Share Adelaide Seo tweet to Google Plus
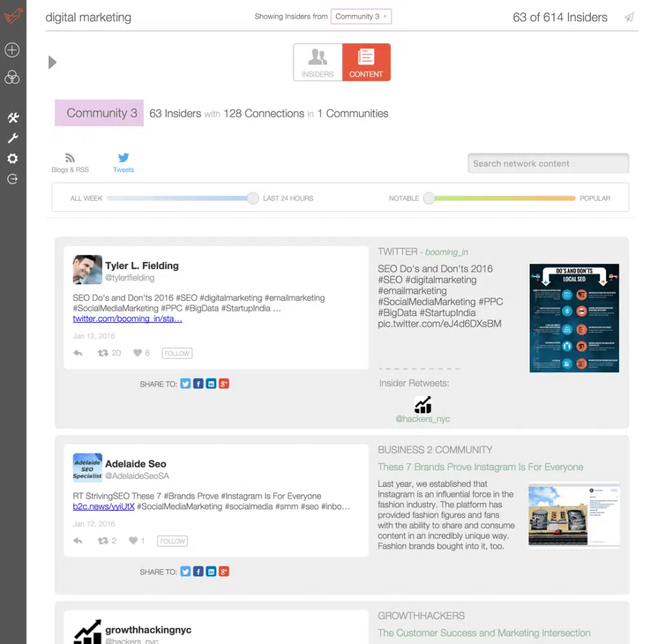This screenshot has width=658, height=644. point(224,571)
